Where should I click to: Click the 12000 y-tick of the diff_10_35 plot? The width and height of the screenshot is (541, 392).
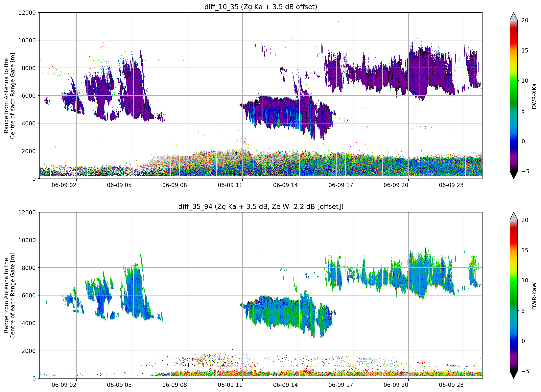point(27,13)
